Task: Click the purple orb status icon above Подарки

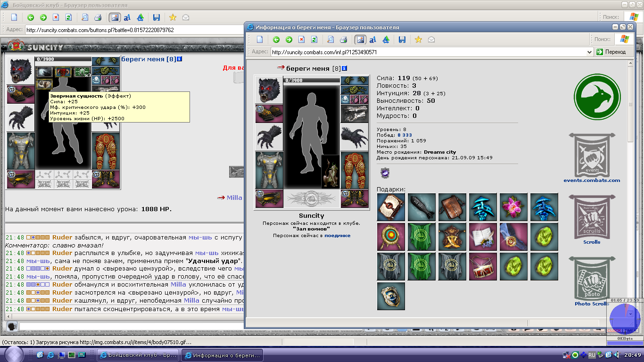Action: [385, 173]
